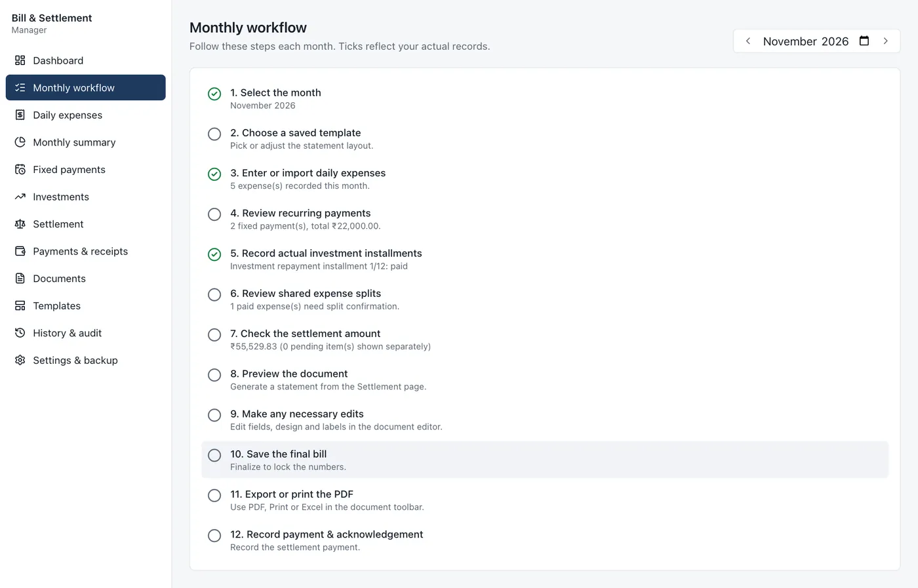Click the Dashboard grid icon
Screen dimensions: 918x588
20,60
